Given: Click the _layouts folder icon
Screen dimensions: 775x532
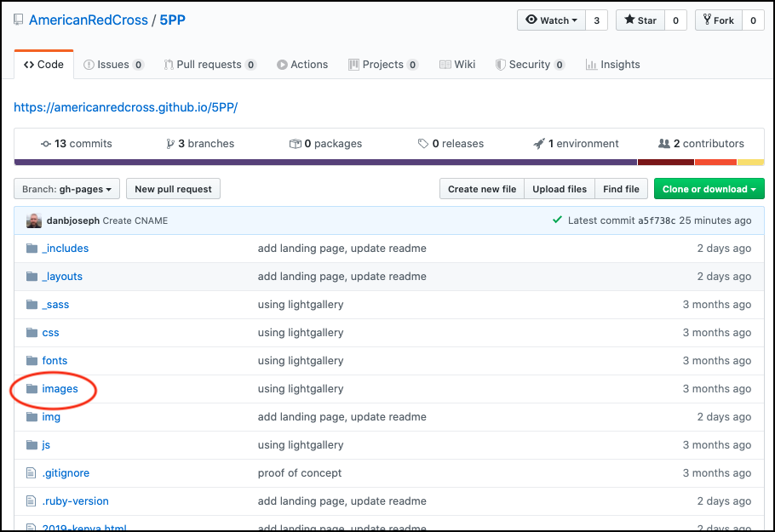Looking at the screenshot, I should [x=32, y=276].
